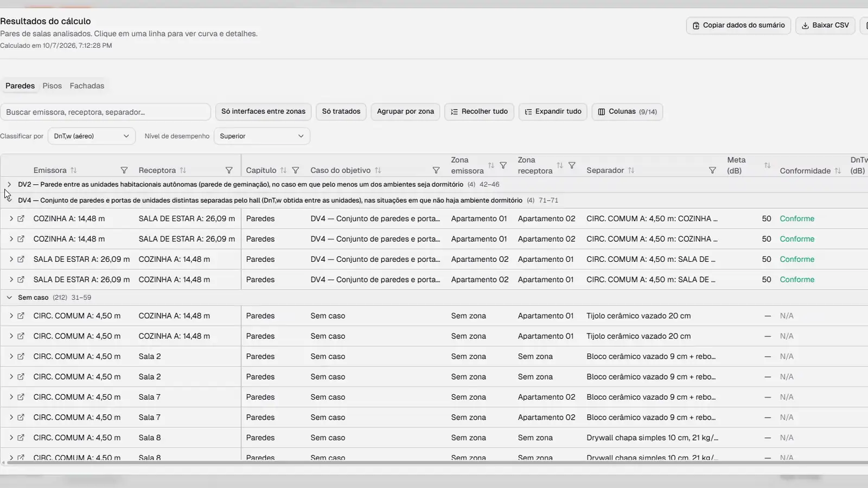Switch to the Paredes tab
The image size is (868, 488).
pos(20,86)
